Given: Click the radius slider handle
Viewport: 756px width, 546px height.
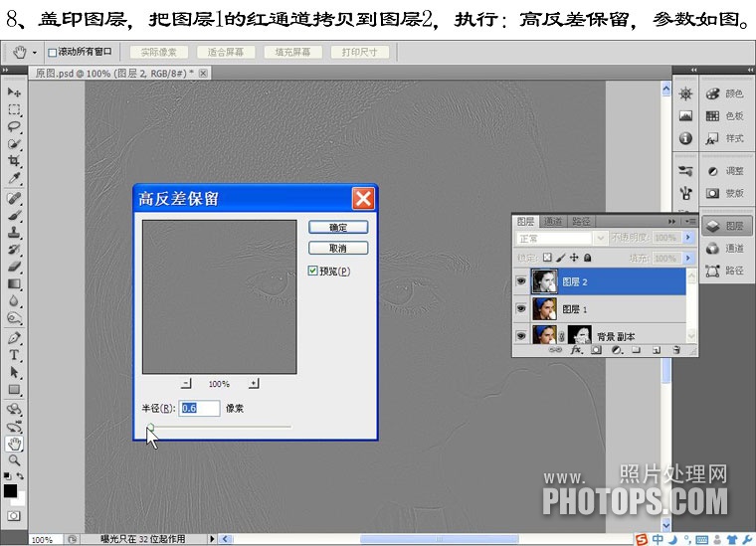Looking at the screenshot, I should pos(150,427).
